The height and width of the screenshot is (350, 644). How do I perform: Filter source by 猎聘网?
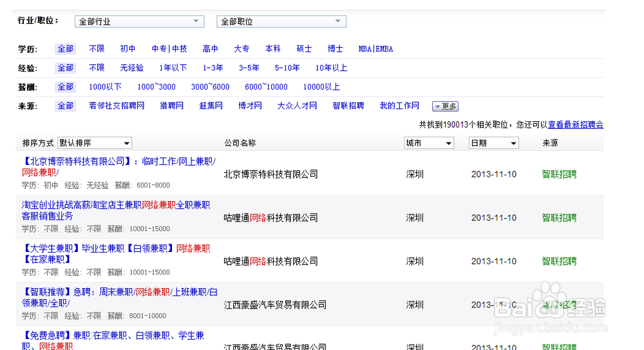(172, 106)
